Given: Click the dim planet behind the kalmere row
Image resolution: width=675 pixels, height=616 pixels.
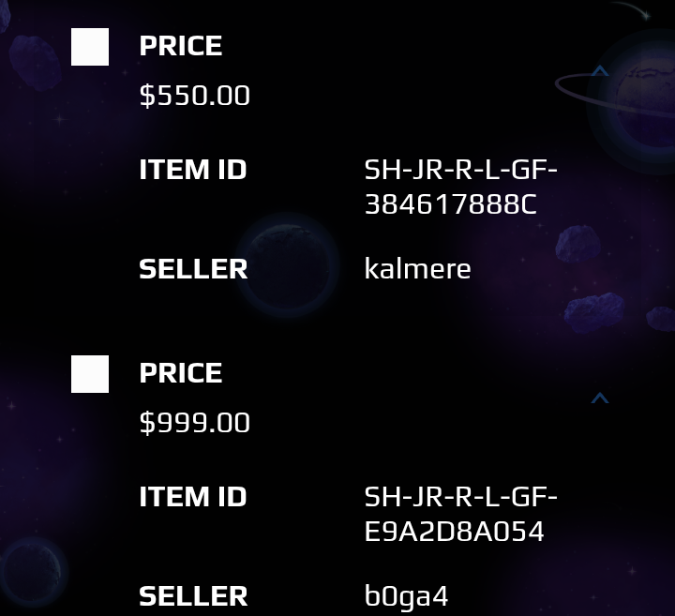Looking at the screenshot, I should tap(288, 264).
